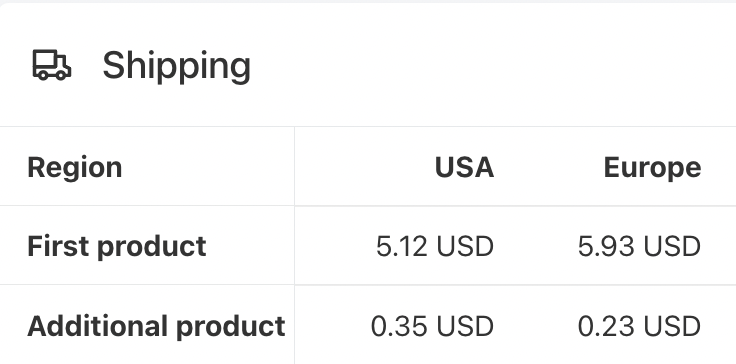The image size is (736, 364).
Task: Click the Europe column header
Action: (x=652, y=168)
